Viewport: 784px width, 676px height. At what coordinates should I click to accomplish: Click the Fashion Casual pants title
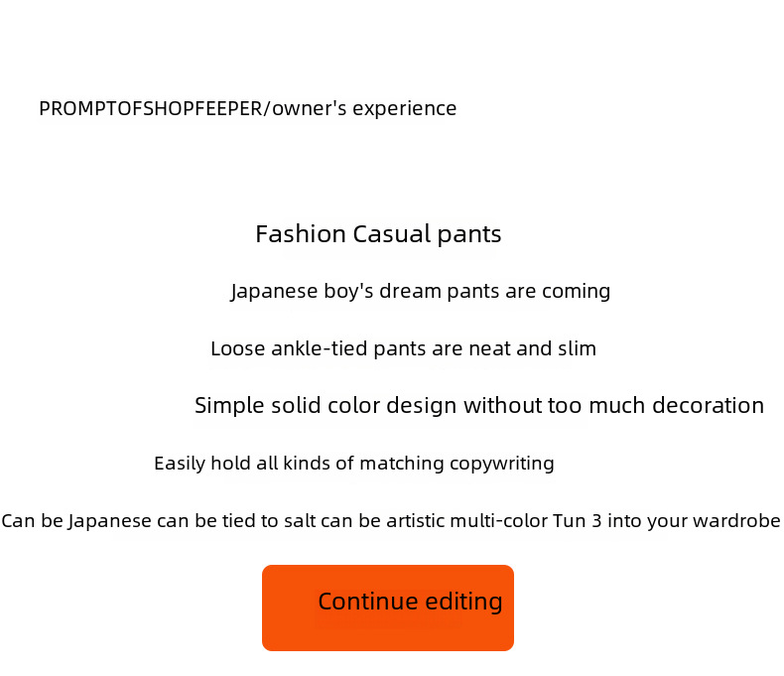(378, 234)
